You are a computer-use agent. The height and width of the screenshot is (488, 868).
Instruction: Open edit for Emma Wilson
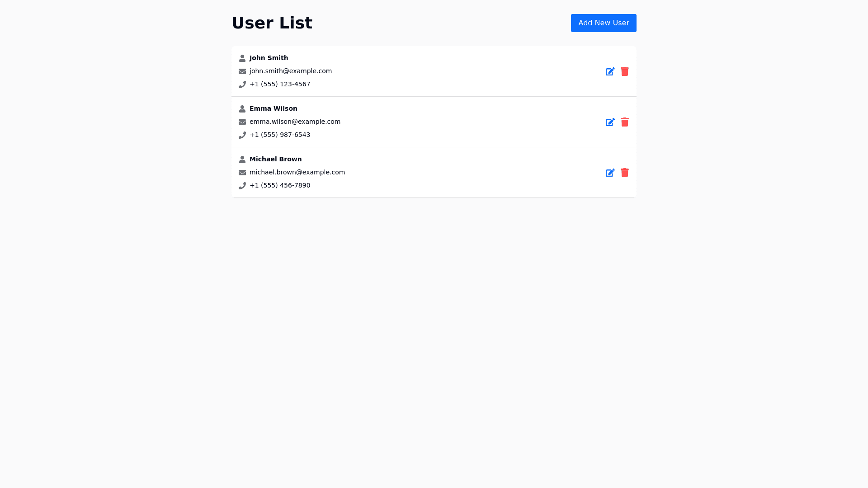click(610, 122)
